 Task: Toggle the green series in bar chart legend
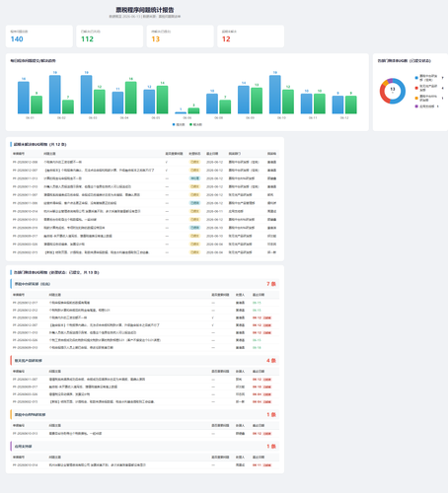click(x=195, y=124)
